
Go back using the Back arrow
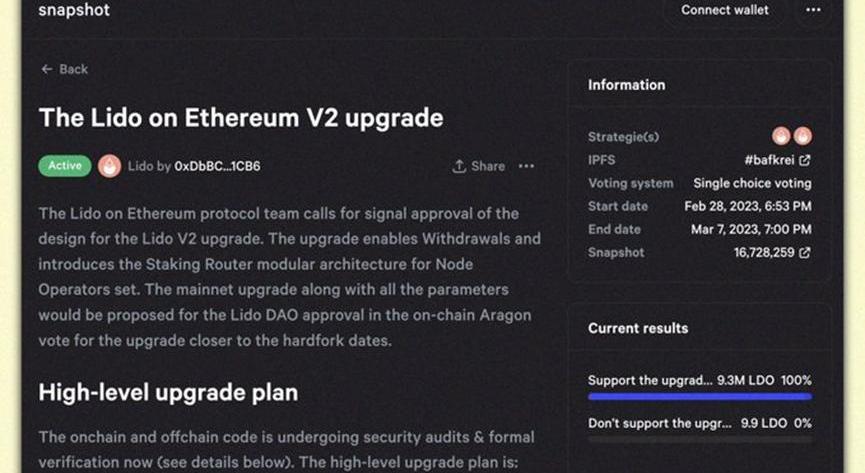click(65, 69)
